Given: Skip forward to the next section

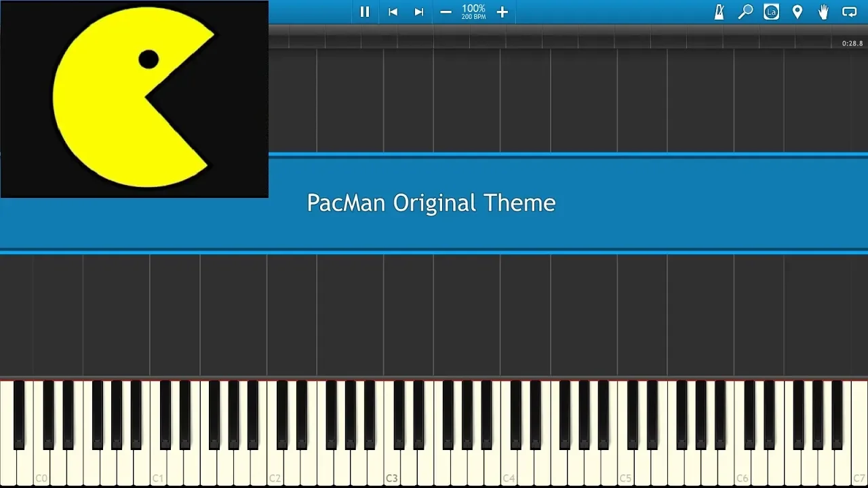Looking at the screenshot, I should (x=419, y=12).
